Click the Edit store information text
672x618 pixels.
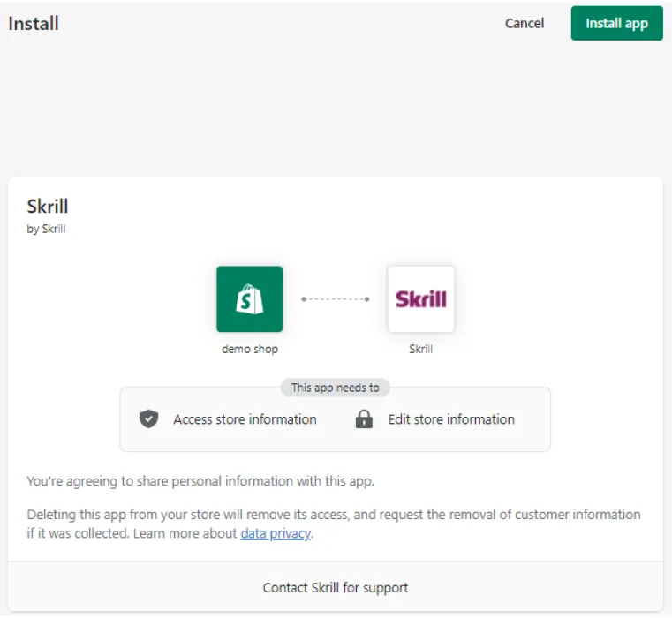click(x=451, y=419)
